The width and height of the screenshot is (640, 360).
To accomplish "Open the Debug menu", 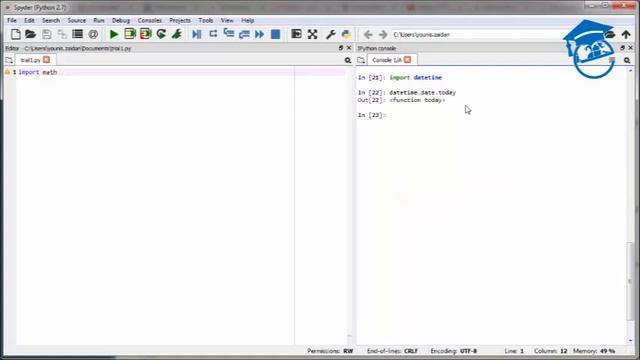I will click(x=121, y=20).
